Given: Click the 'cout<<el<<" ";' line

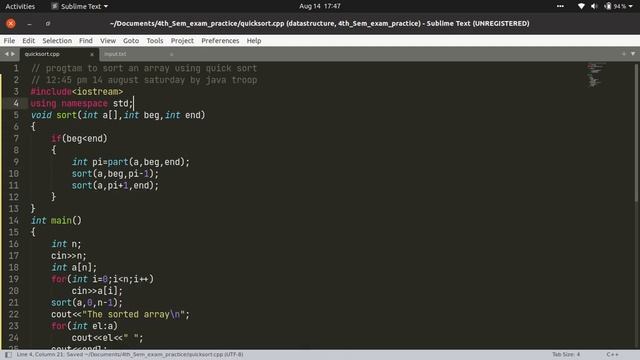Looking at the screenshot, I should [x=107, y=338].
